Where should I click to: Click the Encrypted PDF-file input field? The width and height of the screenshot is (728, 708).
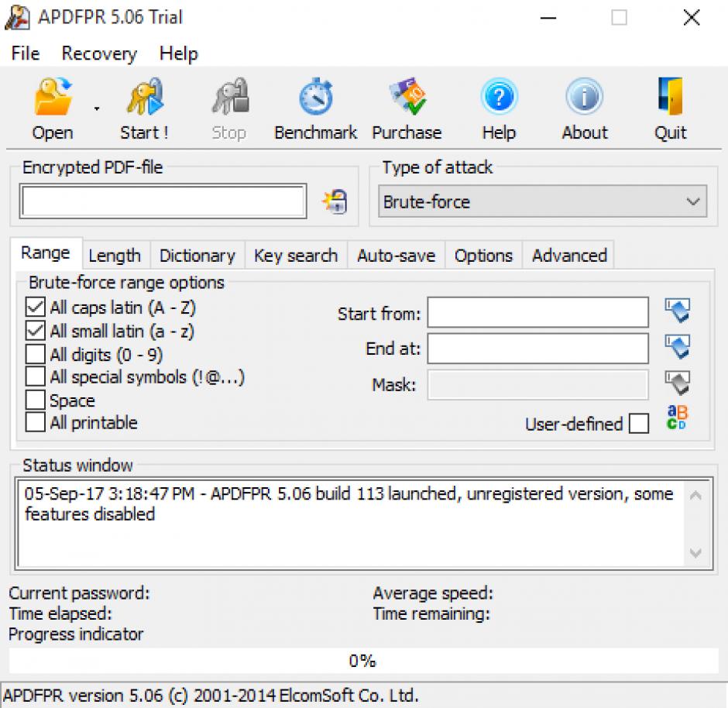(x=163, y=201)
